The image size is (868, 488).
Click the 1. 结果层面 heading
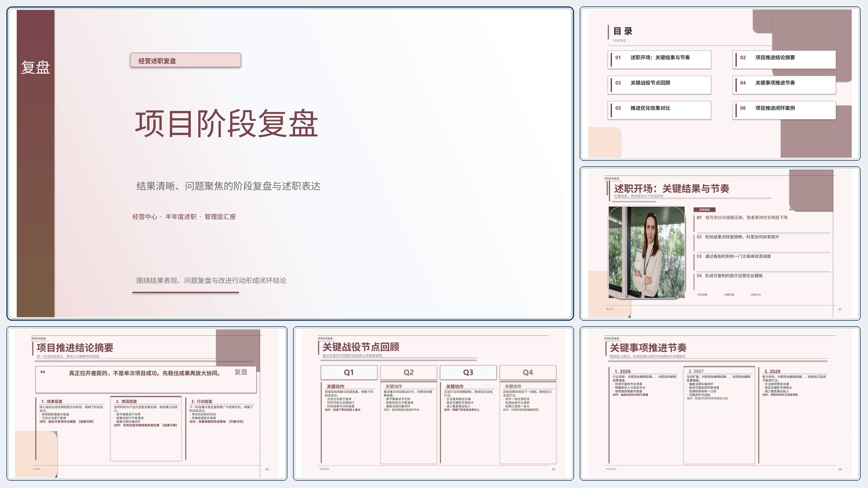tap(52, 401)
